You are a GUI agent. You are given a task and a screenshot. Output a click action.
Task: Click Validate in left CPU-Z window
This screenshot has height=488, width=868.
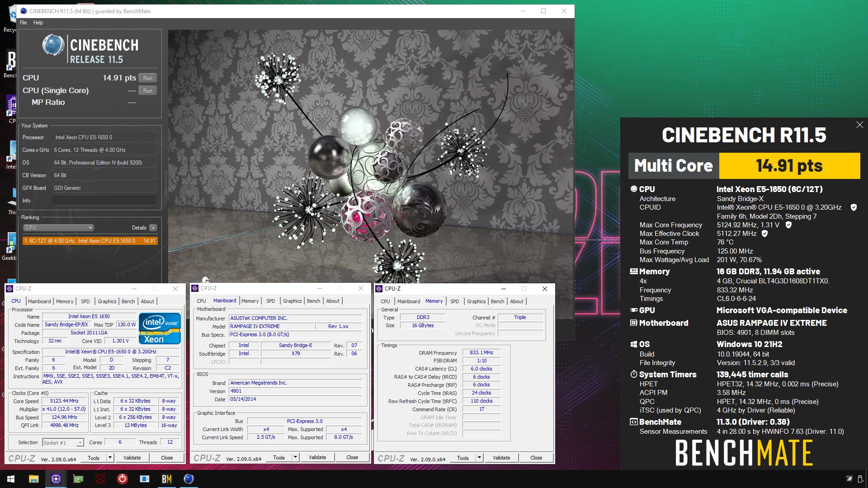(x=132, y=458)
